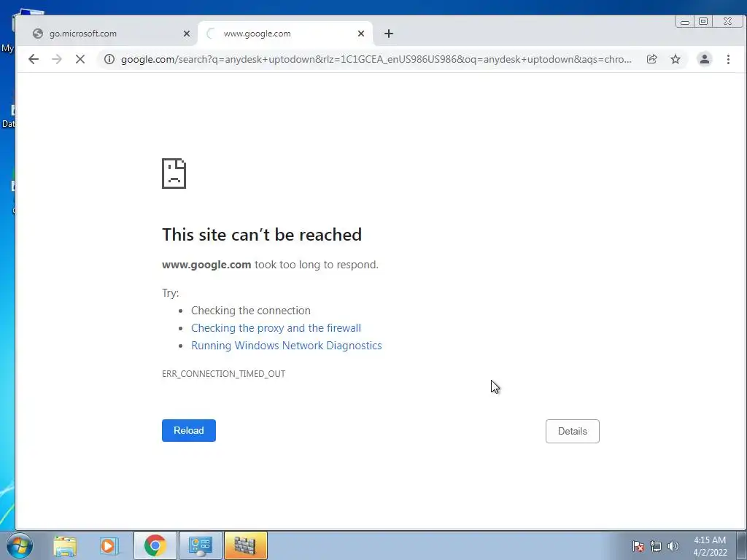Stop loading the page
The height and width of the screenshot is (560, 747).
(80, 59)
